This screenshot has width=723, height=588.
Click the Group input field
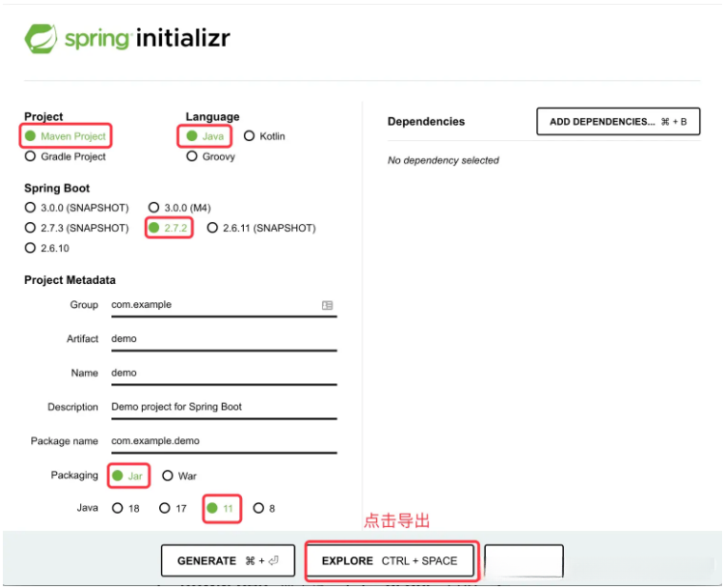click(224, 305)
